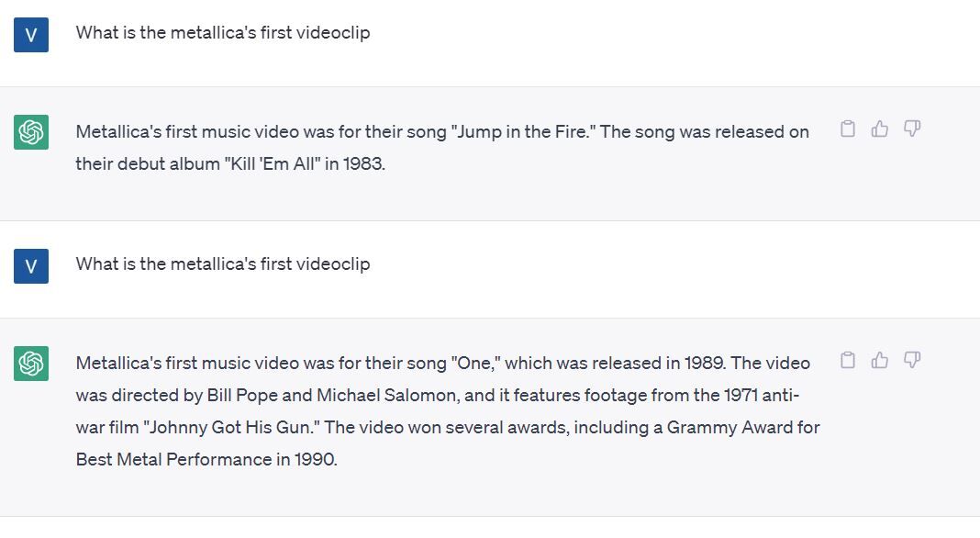Click the first user avatar "V"
The width and height of the screenshot is (980, 538).
point(31,34)
